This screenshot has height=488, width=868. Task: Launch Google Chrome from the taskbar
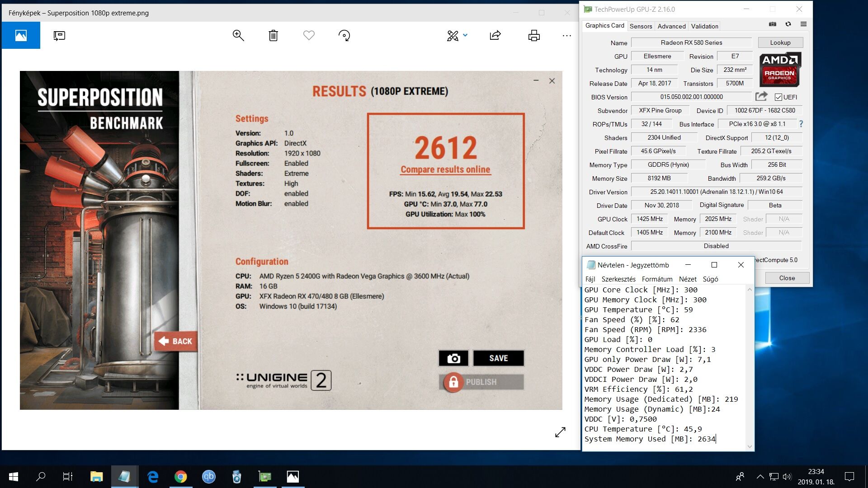(181, 477)
